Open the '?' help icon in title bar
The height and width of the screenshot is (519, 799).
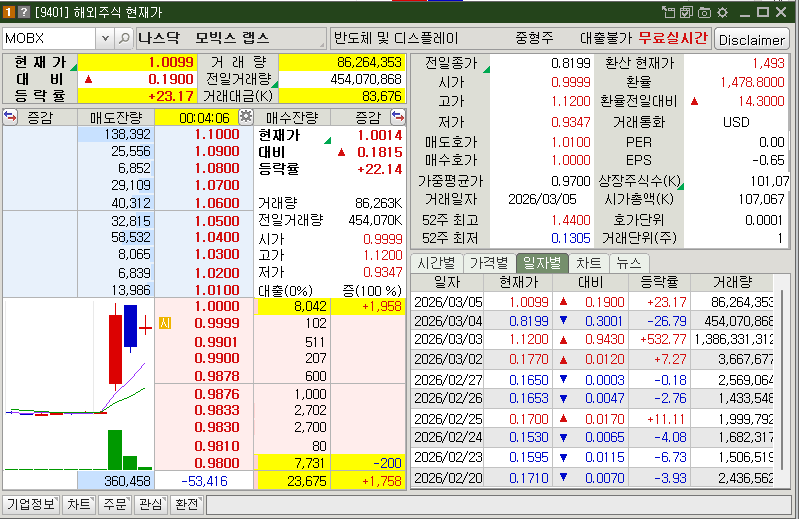[24, 12]
